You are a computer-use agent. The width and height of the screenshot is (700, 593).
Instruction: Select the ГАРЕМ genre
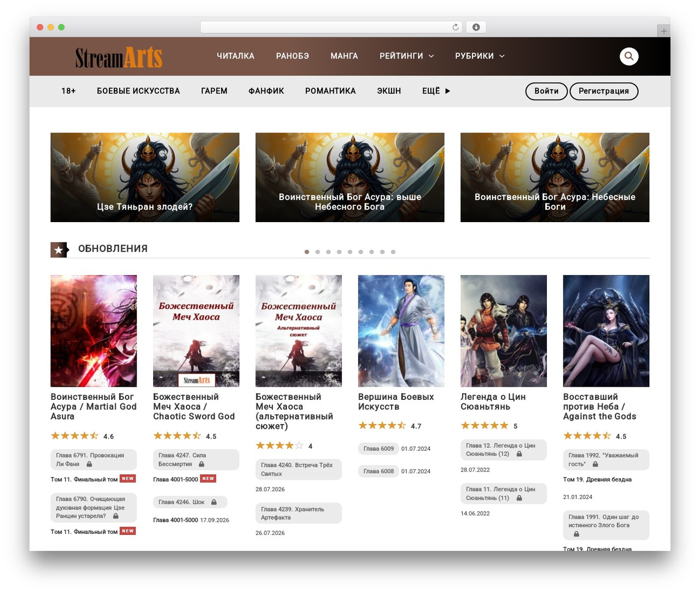[x=214, y=91]
